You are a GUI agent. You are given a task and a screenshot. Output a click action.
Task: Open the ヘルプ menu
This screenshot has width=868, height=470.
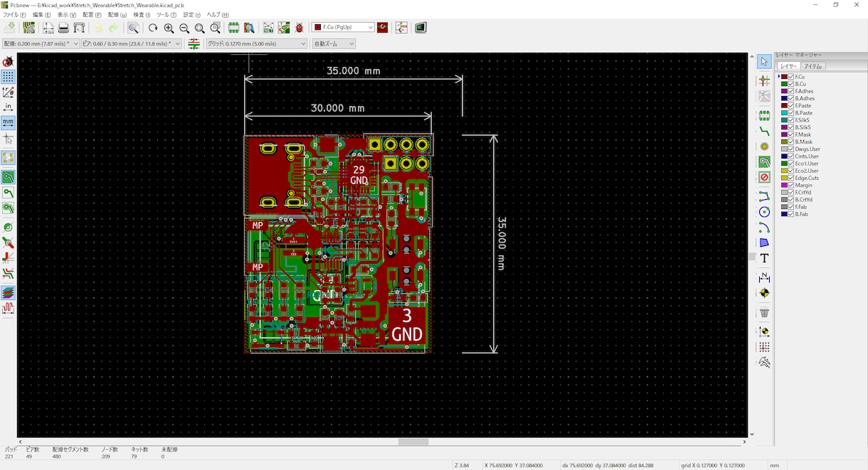[x=218, y=15]
